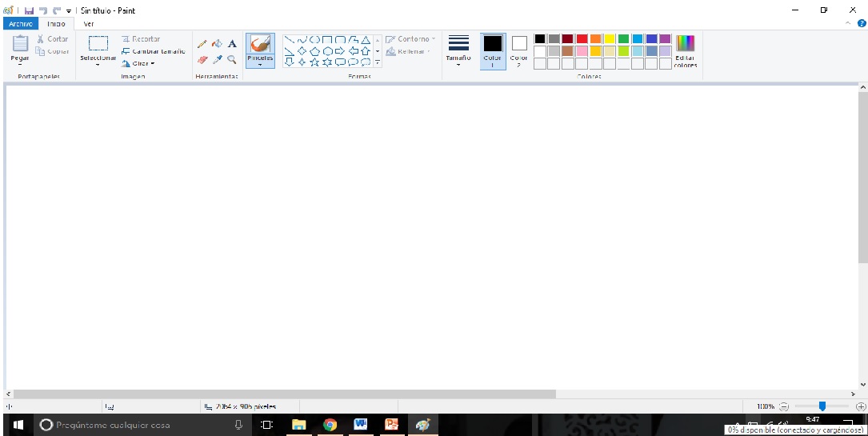Select the Eraser tool
The width and height of the screenshot is (868, 436).
pyautogui.click(x=202, y=59)
